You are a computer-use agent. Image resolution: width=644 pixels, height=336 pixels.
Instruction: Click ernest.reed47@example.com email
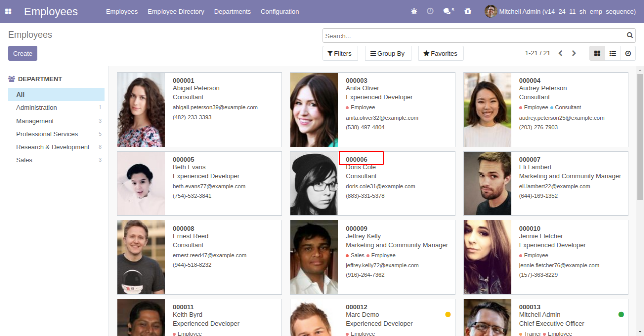[210, 255]
